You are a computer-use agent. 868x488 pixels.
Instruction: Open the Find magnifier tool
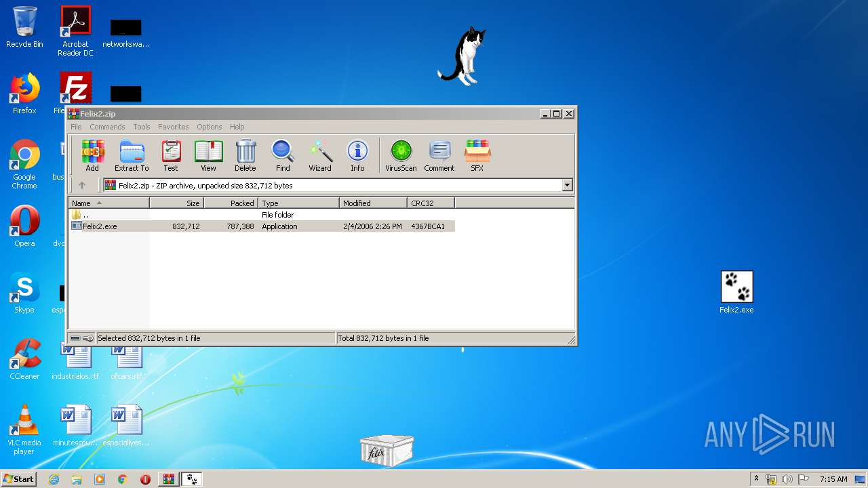tap(283, 155)
